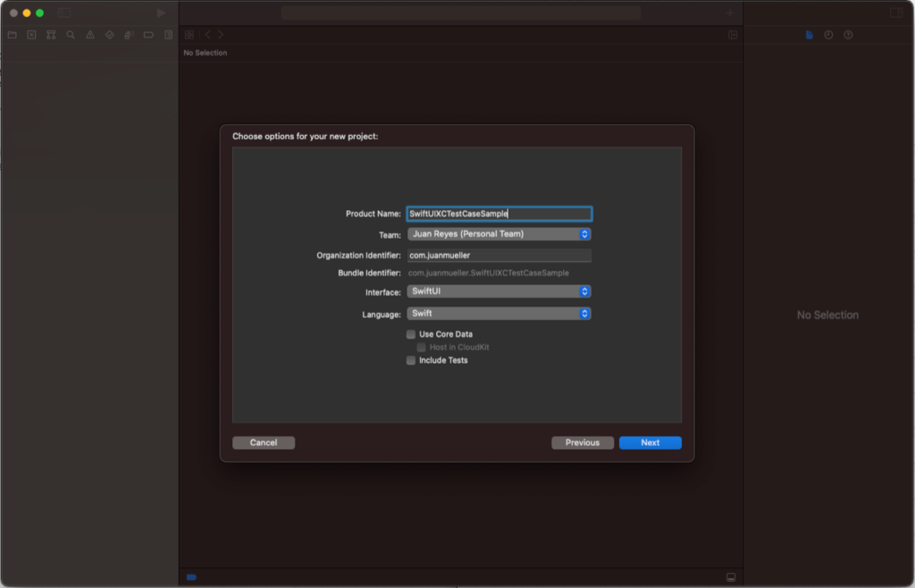Screen dimensions: 915x588
Task: Click the Previous button
Action: tap(583, 442)
